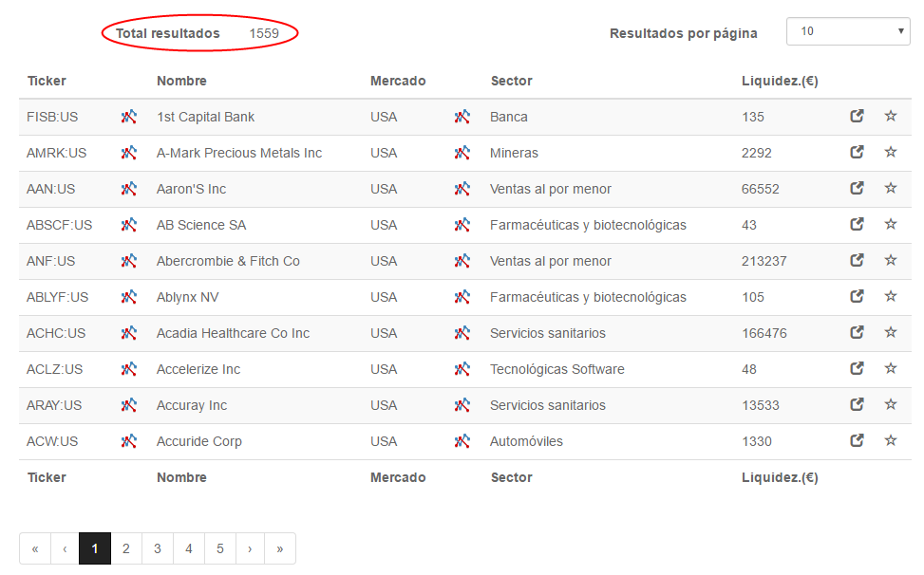Screen dimensions: 924x575
Task: Click chart icon beside AAN:US ticker
Action: coord(128,189)
